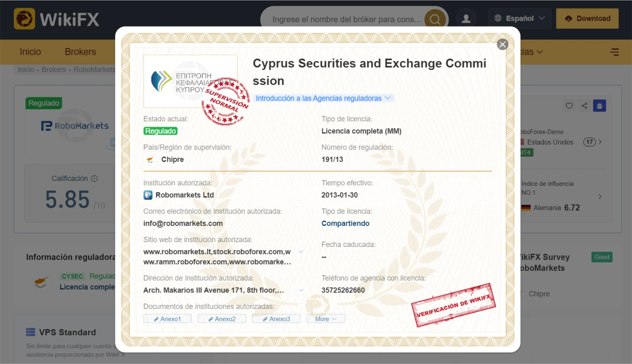Click the Robomarkets Ltd institution name

(185, 195)
